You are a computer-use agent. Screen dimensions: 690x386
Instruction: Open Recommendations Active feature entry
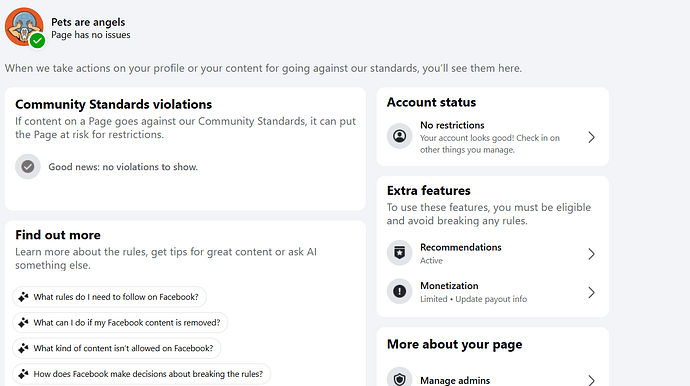coord(492,253)
